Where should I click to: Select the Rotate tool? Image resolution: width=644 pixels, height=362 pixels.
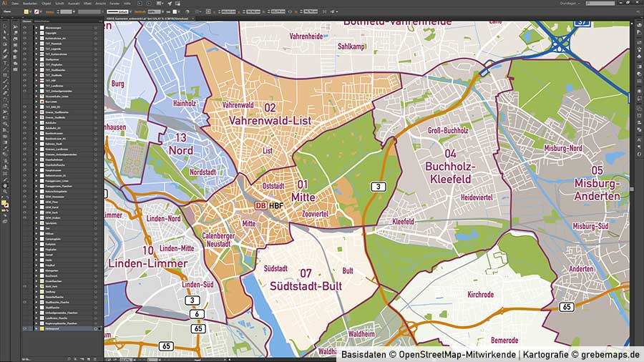pos(5,99)
